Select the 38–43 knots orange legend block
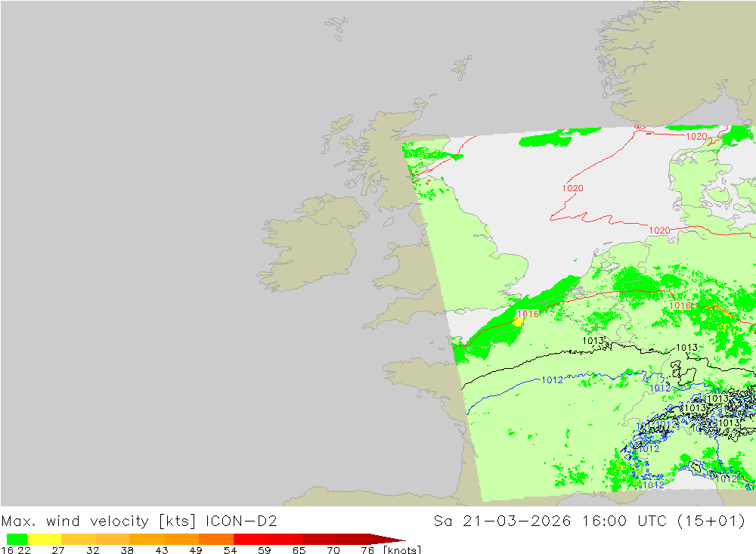 click(x=147, y=539)
